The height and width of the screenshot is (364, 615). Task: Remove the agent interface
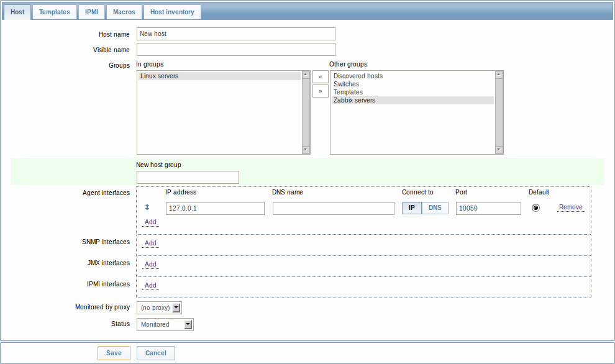click(570, 207)
